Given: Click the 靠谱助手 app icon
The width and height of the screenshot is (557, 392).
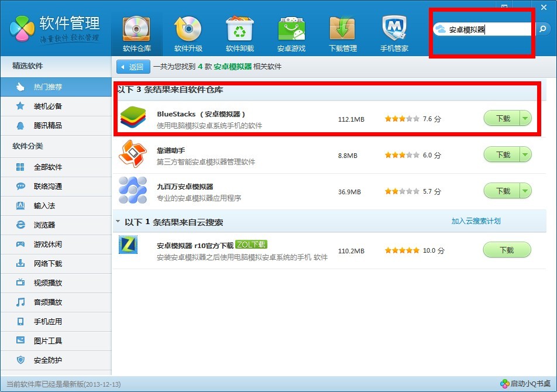Looking at the screenshot, I should (x=133, y=154).
